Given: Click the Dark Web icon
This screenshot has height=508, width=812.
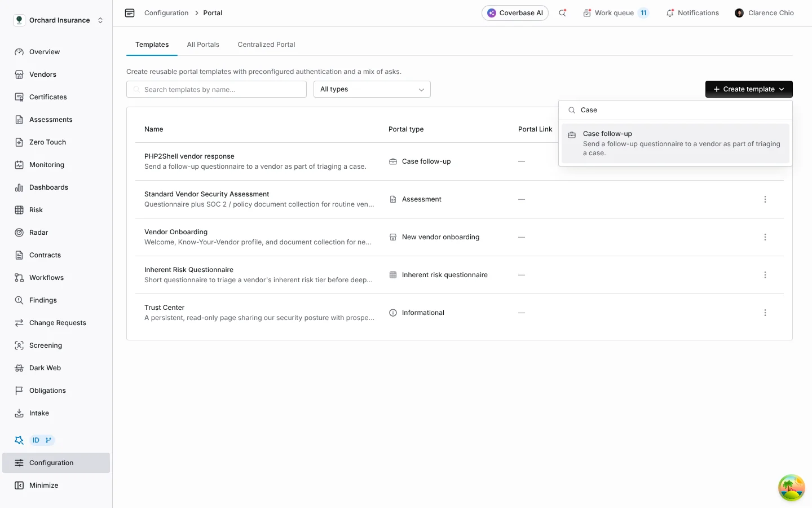Looking at the screenshot, I should 19,368.
